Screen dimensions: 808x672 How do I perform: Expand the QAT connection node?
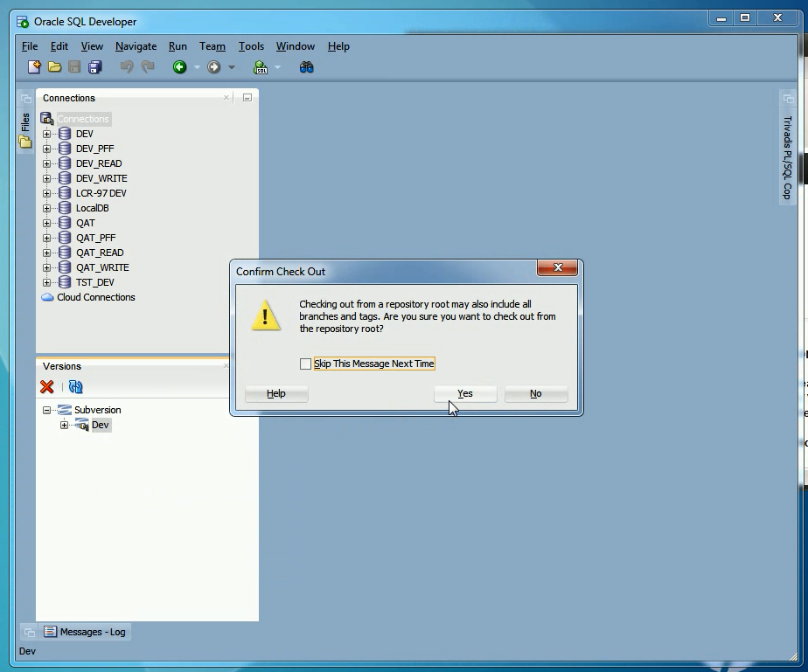(x=47, y=223)
